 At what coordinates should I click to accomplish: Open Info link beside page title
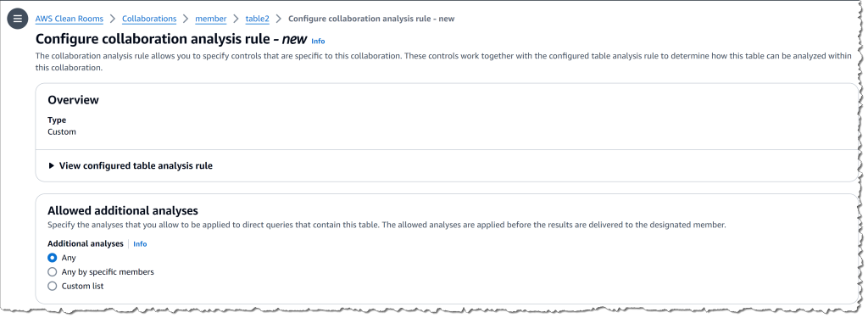pos(318,41)
